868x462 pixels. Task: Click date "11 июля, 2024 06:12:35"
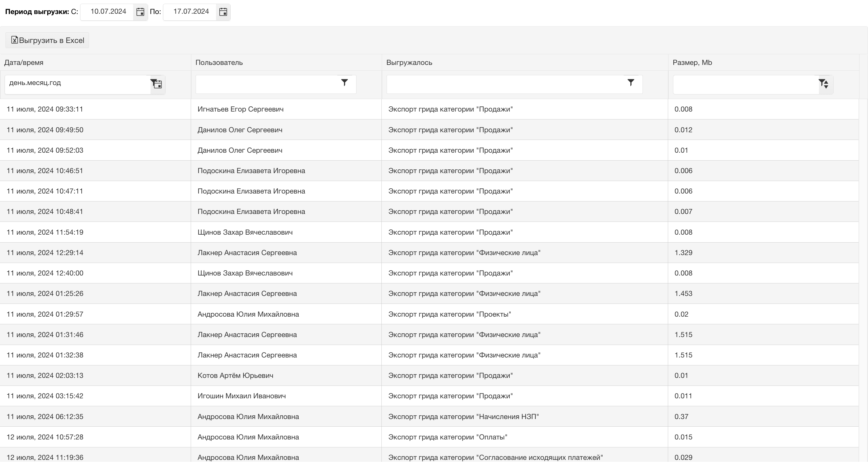[x=45, y=417]
